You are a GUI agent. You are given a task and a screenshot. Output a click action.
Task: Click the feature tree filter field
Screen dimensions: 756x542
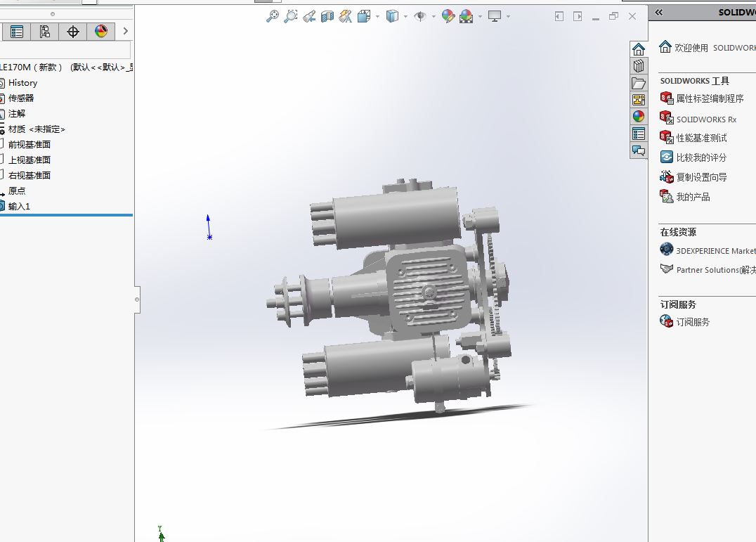[65, 50]
